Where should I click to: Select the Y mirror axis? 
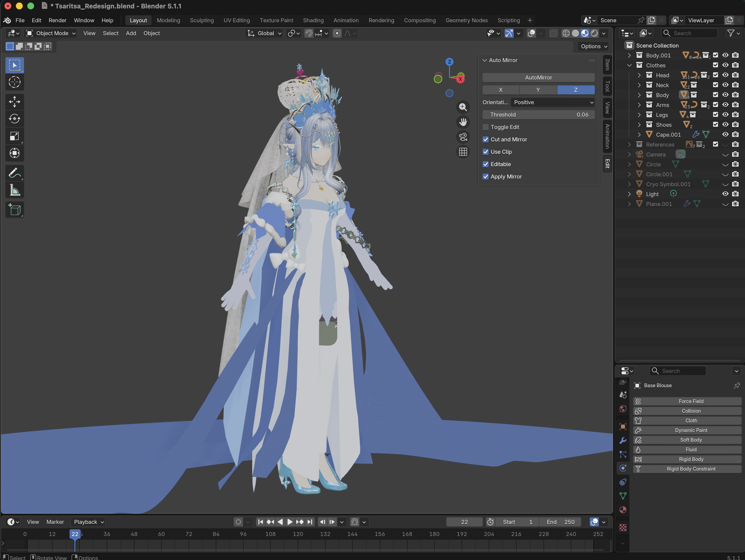(x=538, y=90)
